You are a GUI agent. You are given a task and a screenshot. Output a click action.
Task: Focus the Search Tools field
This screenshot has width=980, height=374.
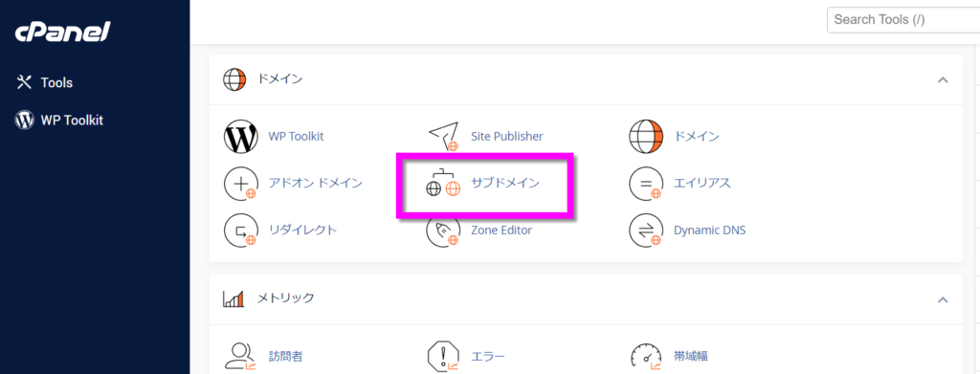[x=903, y=20]
